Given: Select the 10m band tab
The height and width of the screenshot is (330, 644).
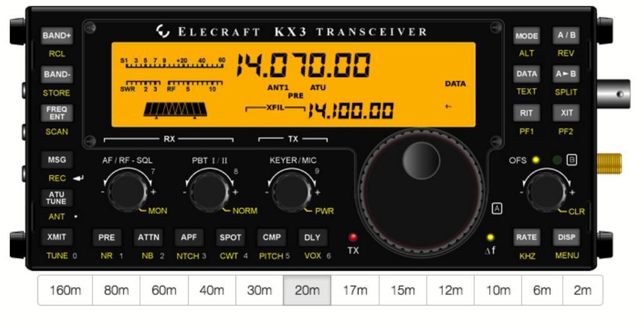Looking at the screenshot, I should 498,290.
